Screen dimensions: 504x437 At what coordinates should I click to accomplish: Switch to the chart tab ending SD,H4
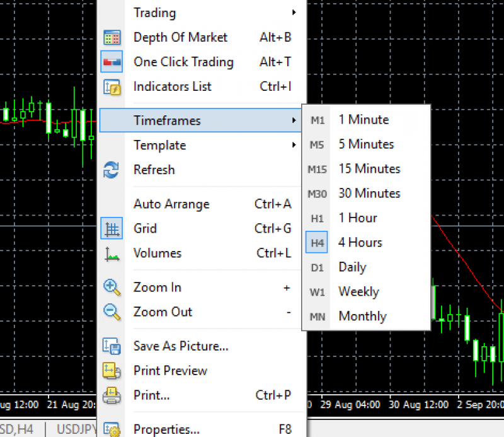16,429
